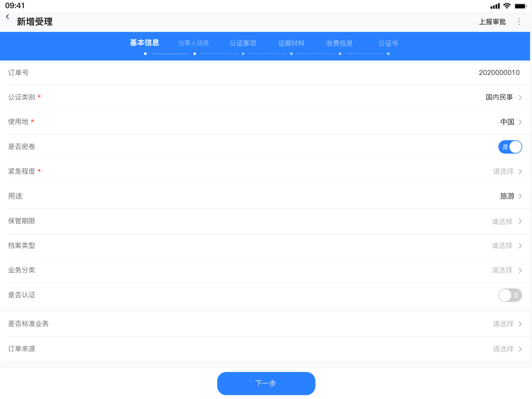Click the step dot under 公证事项
Screen dimensions: 532x399
coord(243,54)
